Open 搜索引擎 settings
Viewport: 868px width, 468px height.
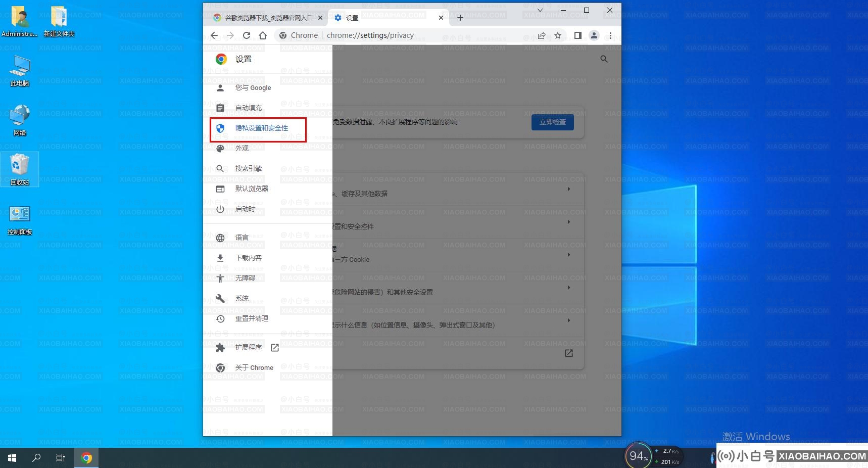click(x=249, y=168)
